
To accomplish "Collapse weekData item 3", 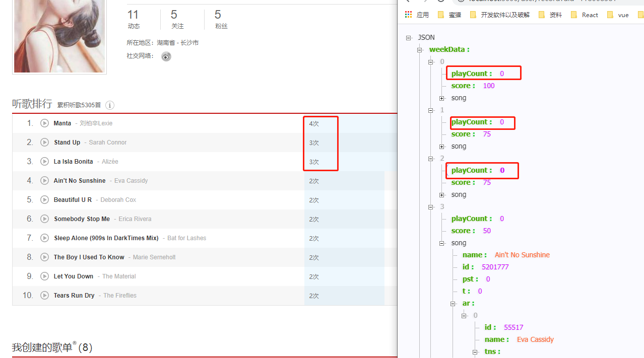I will [x=430, y=207].
